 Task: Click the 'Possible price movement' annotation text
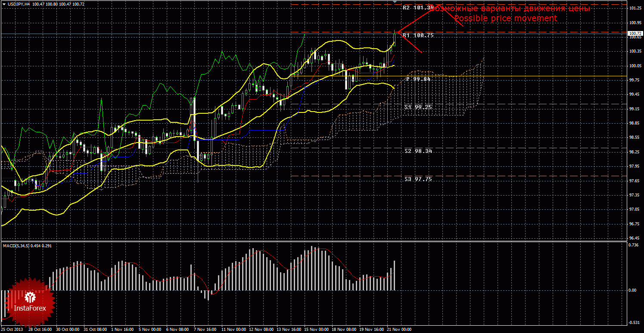point(505,19)
